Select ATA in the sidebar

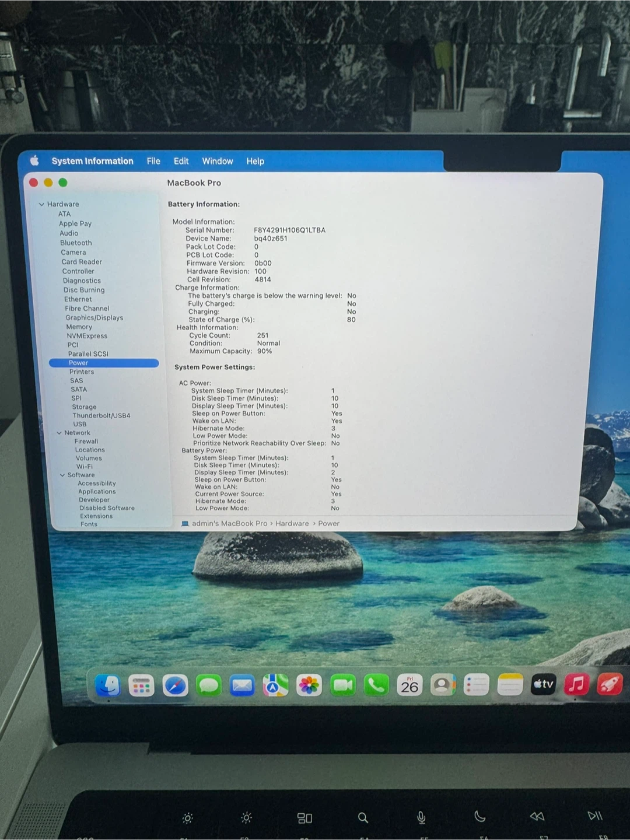(64, 214)
